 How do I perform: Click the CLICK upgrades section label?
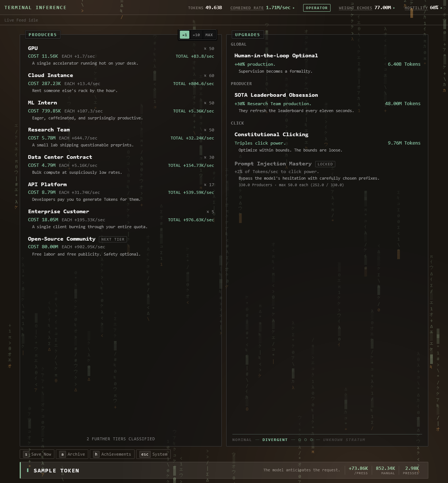point(237,123)
